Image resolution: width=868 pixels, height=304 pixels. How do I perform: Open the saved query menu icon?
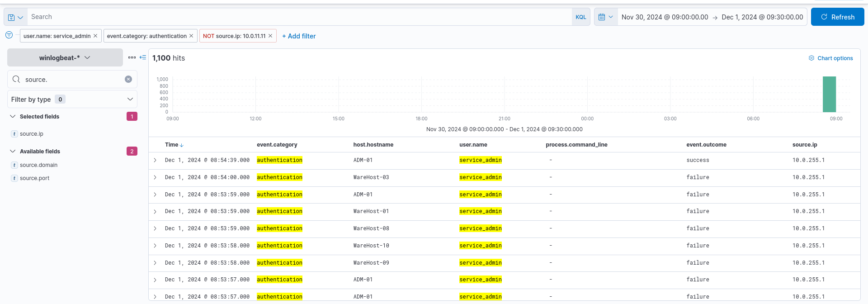pos(15,17)
